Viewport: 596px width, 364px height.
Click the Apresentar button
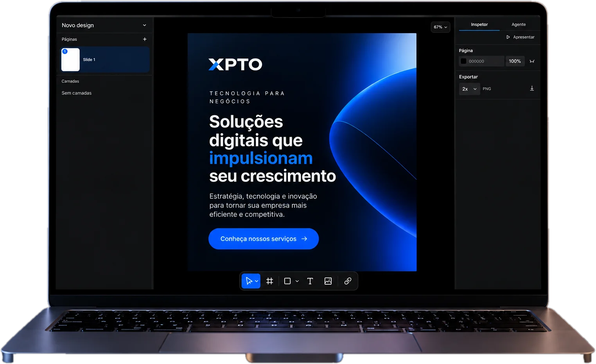(x=521, y=37)
